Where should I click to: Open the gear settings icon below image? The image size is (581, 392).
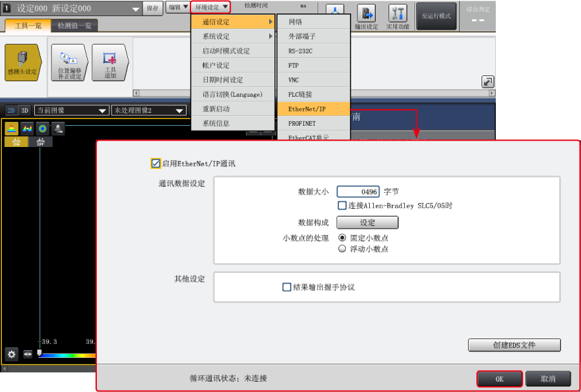pos(12,354)
